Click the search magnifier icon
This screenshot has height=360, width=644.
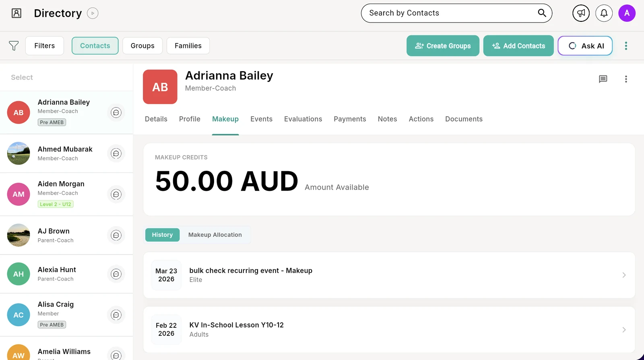tap(542, 13)
